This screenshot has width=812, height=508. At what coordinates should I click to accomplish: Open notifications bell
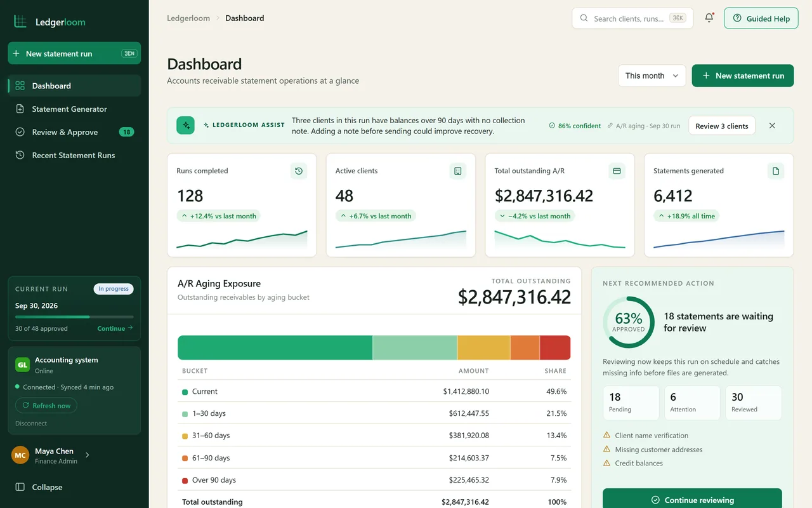tap(709, 18)
